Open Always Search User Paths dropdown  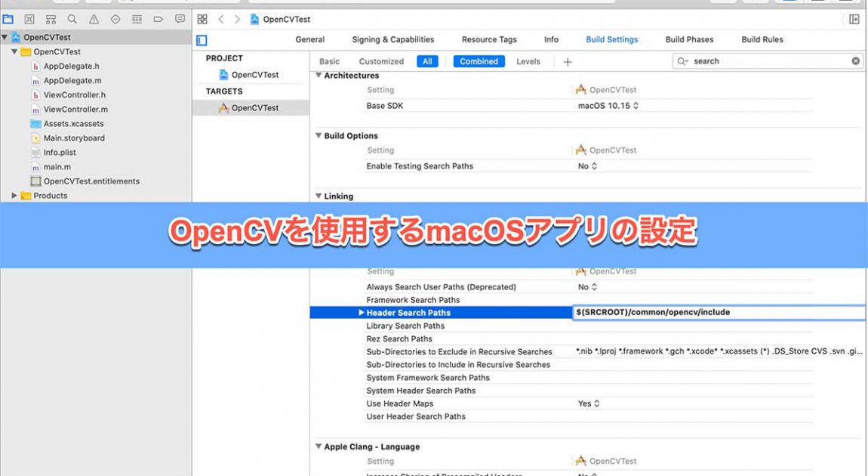coord(587,287)
